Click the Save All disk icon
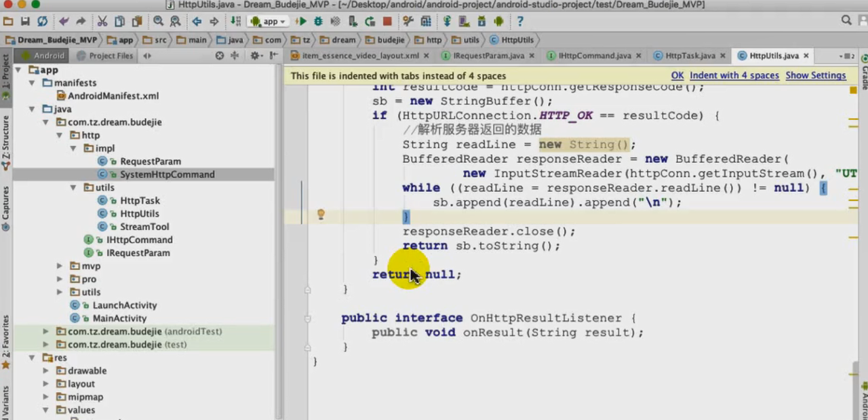 pyautogui.click(x=25, y=22)
